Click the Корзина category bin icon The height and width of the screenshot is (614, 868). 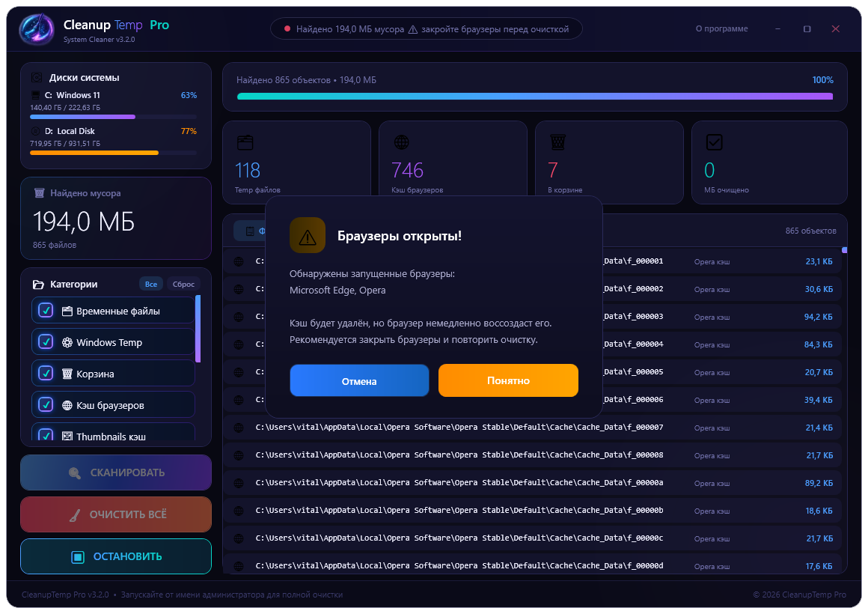(x=67, y=374)
